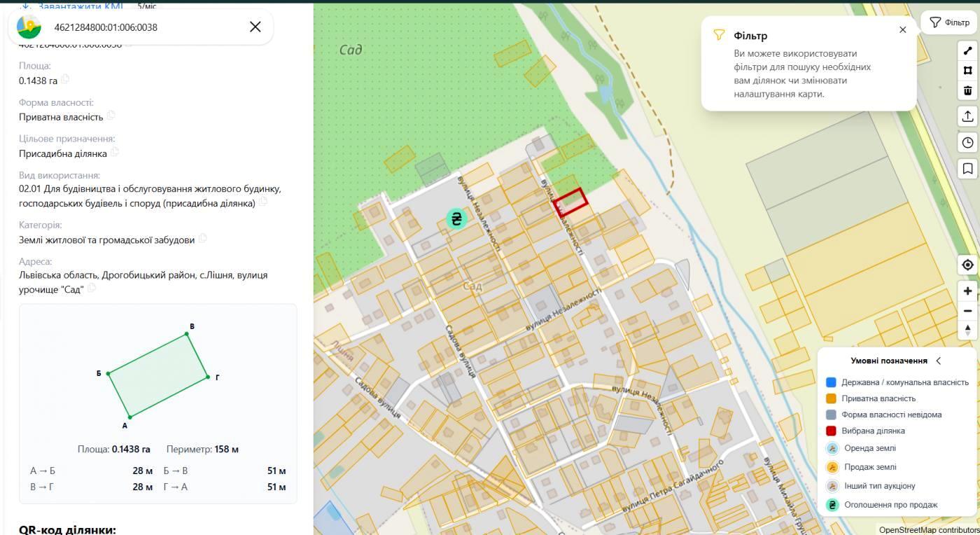Select the polygon area drawing tool
The height and width of the screenshot is (535, 980).
pos(967,70)
